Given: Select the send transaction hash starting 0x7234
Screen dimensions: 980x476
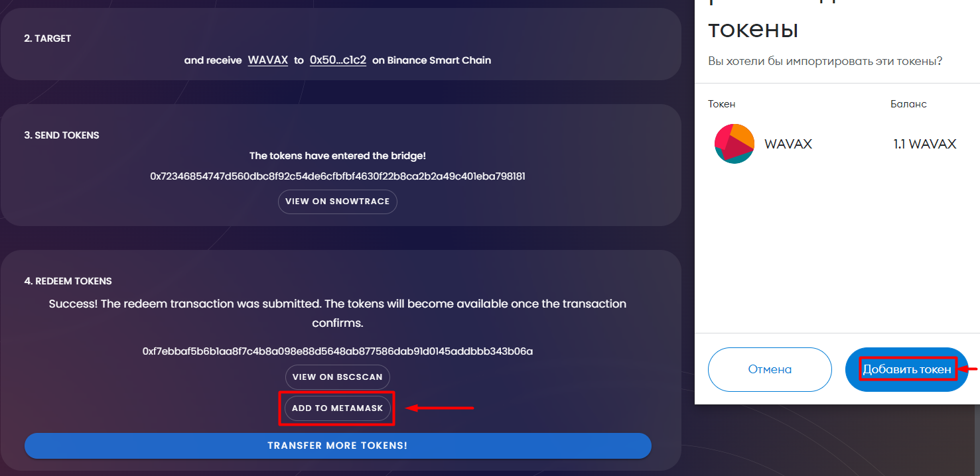Looking at the screenshot, I should pyautogui.click(x=338, y=176).
